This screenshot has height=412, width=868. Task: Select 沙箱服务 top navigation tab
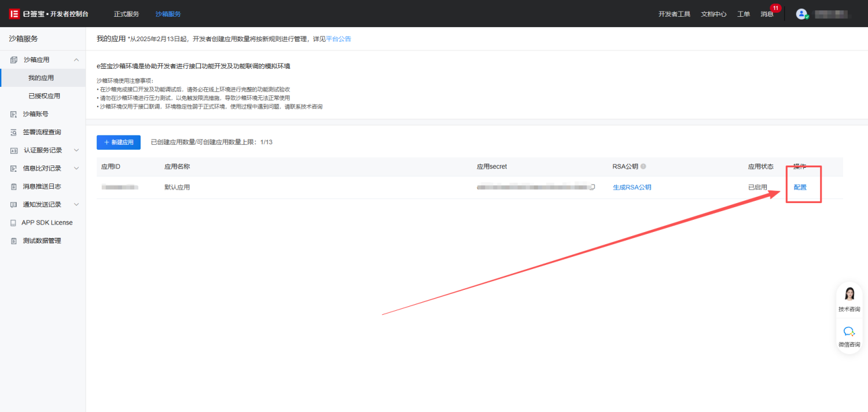[168, 14]
